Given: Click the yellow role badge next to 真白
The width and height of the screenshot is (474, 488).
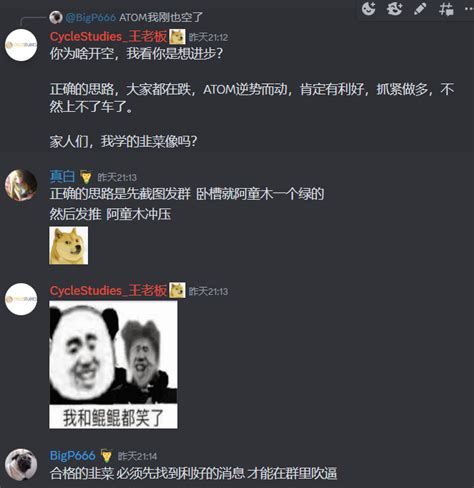Looking at the screenshot, I should 86,177.
